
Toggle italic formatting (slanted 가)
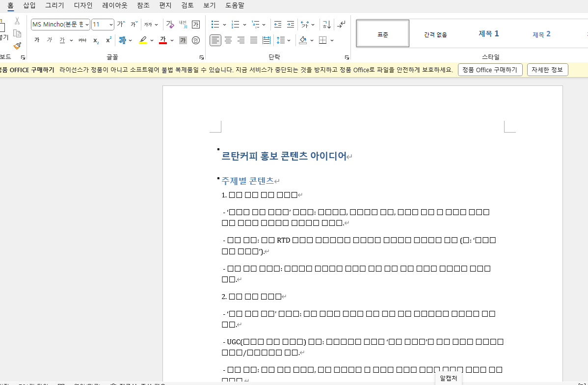(x=49, y=40)
